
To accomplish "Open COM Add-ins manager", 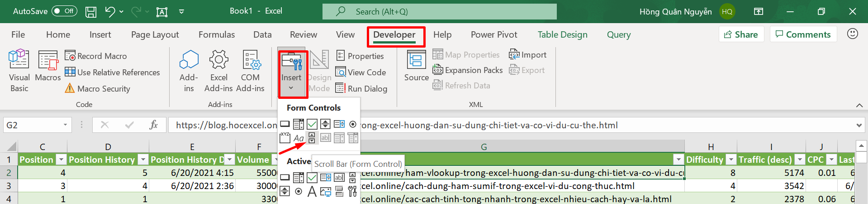I will click(x=250, y=71).
